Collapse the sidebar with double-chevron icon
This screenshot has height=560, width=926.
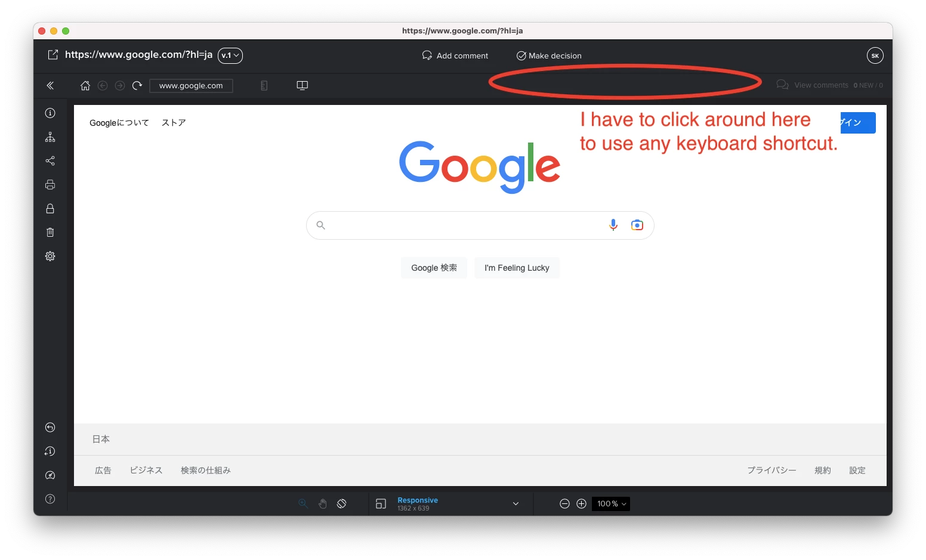(50, 85)
